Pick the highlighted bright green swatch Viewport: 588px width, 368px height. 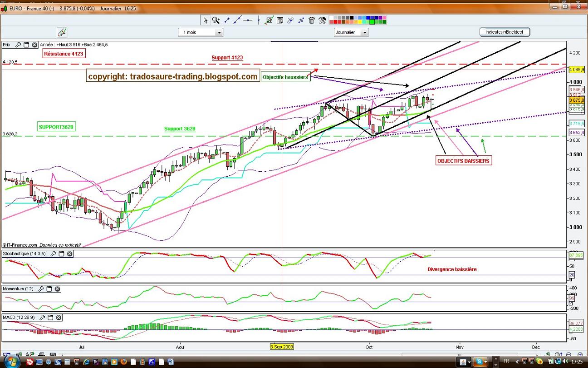(372, 22)
